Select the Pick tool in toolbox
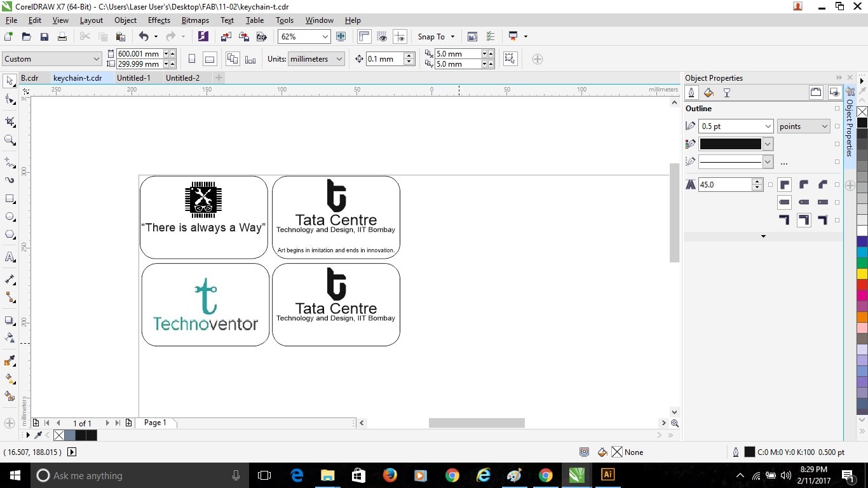The image size is (868, 488). pyautogui.click(x=10, y=81)
